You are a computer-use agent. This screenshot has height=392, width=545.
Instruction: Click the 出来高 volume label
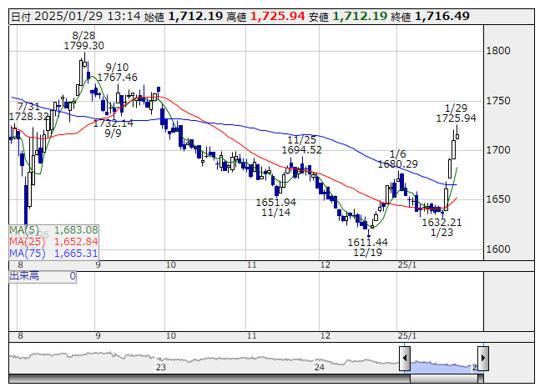point(24,276)
